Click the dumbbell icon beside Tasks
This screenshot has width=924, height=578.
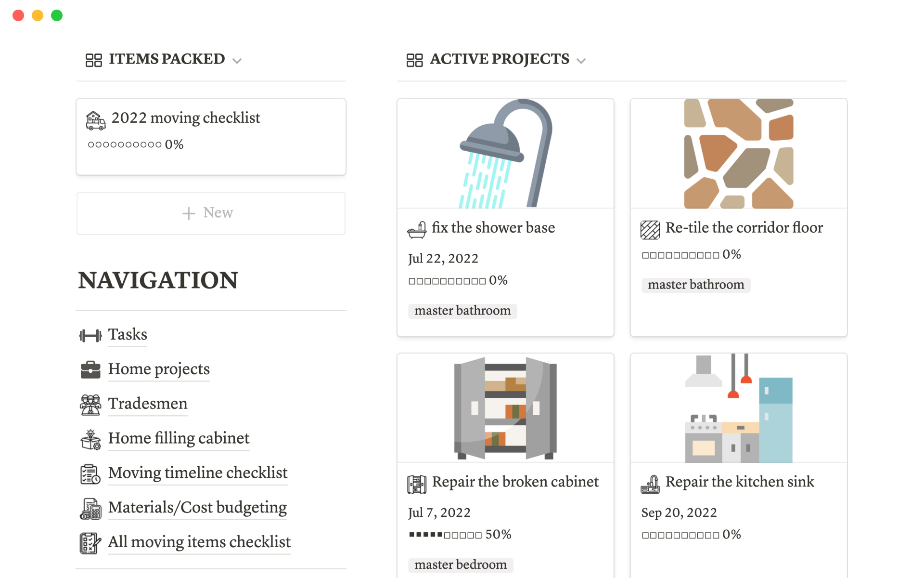click(90, 335)
